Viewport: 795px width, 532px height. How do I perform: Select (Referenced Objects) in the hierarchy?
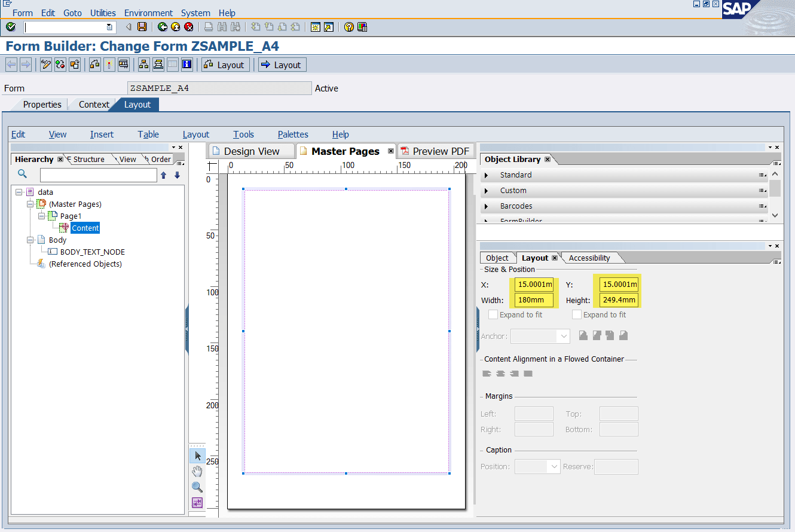(85, 264)
